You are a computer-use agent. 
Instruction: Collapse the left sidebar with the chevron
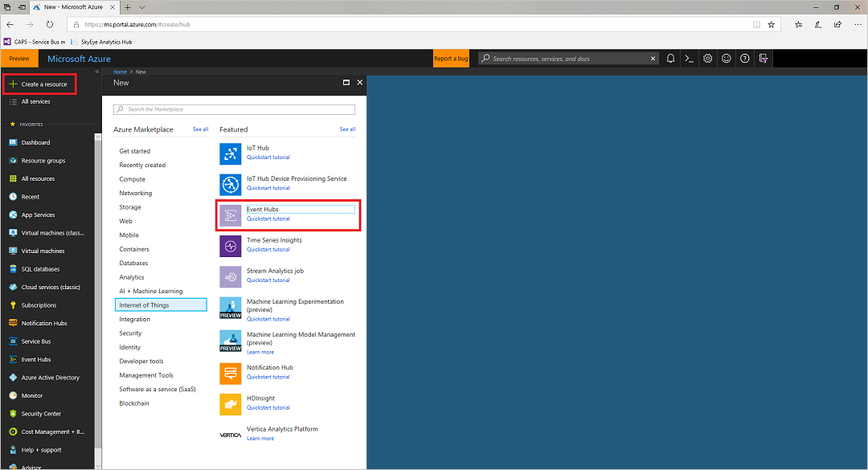[x=97, y=72]
